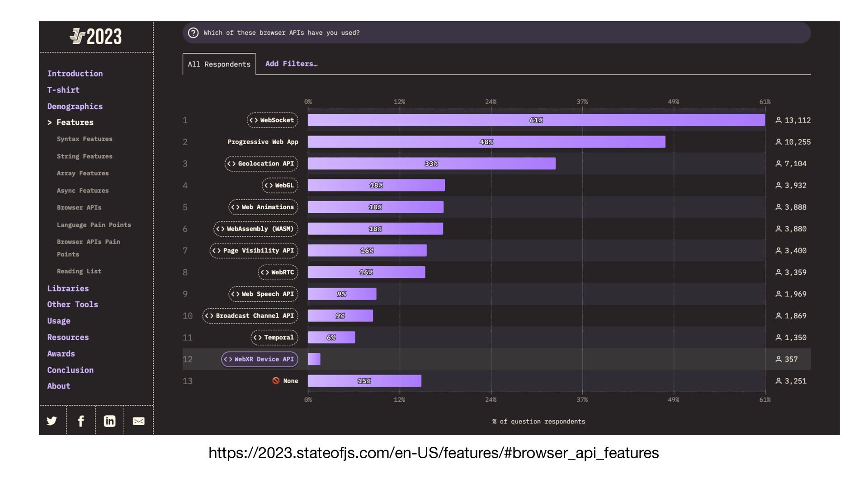This screenshot has height=488, width=868.
Task: Click the email share icon
Action: coord(138,421)
